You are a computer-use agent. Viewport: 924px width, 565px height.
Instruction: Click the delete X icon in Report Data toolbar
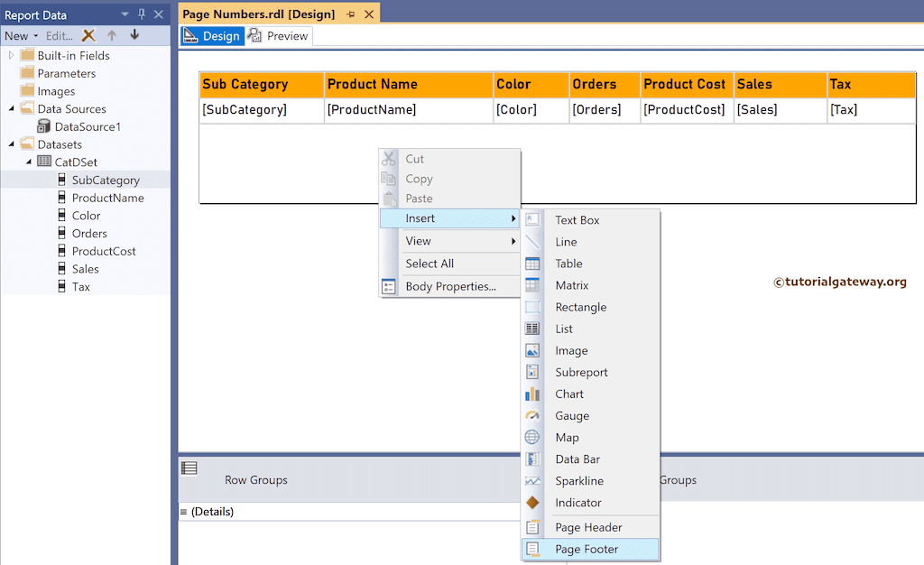pos(88,35)
